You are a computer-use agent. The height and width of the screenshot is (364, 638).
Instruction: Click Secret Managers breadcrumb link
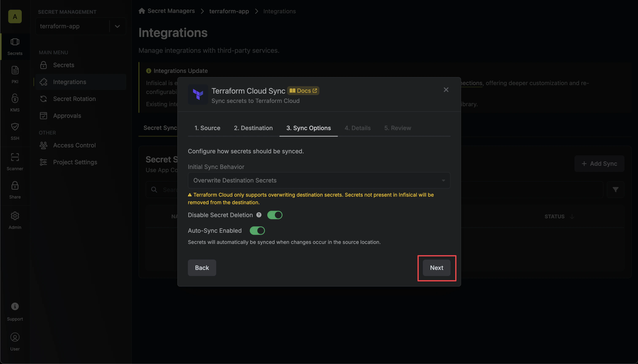coord(171,11)
